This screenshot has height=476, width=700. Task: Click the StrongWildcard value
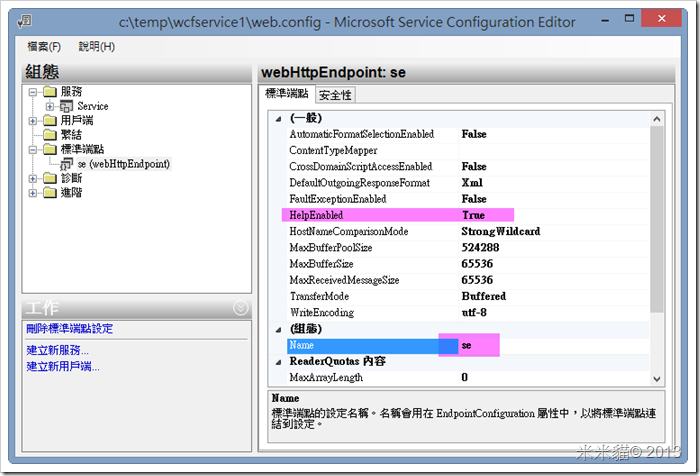coord(501,231)
